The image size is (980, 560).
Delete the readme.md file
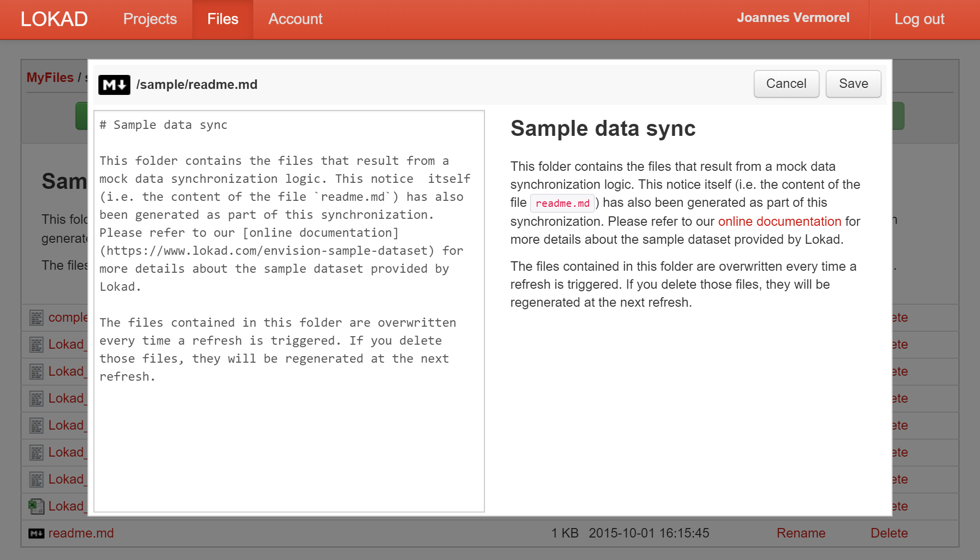889,533
